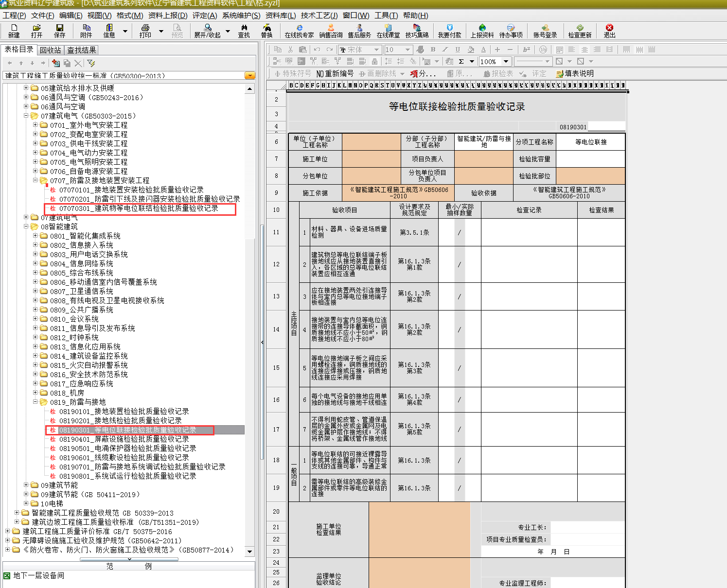
Task: Open dropdown arrow next to 打印
Action: (161, 31)
